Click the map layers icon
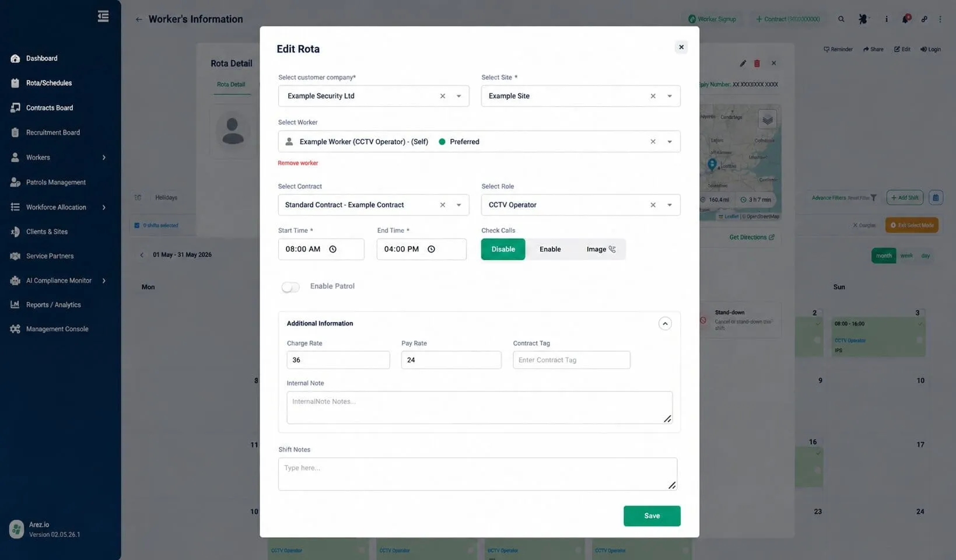 pyautogui.click(x=768, y=120)
